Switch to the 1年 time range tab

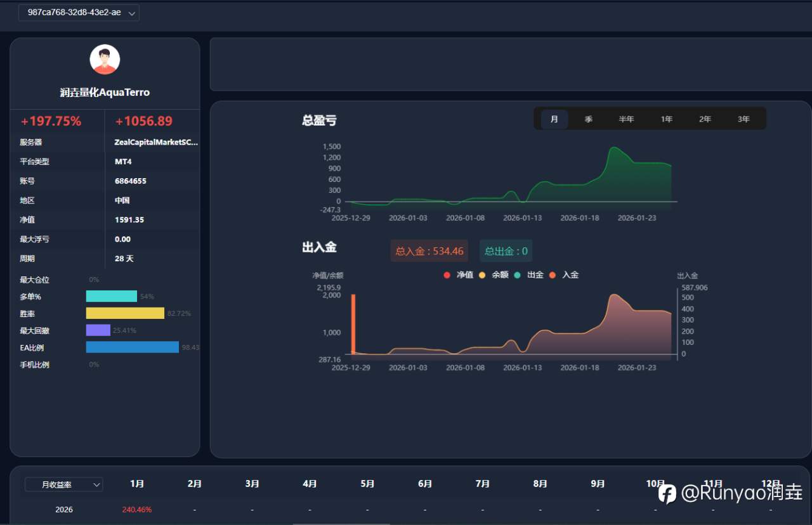(667, 119)
